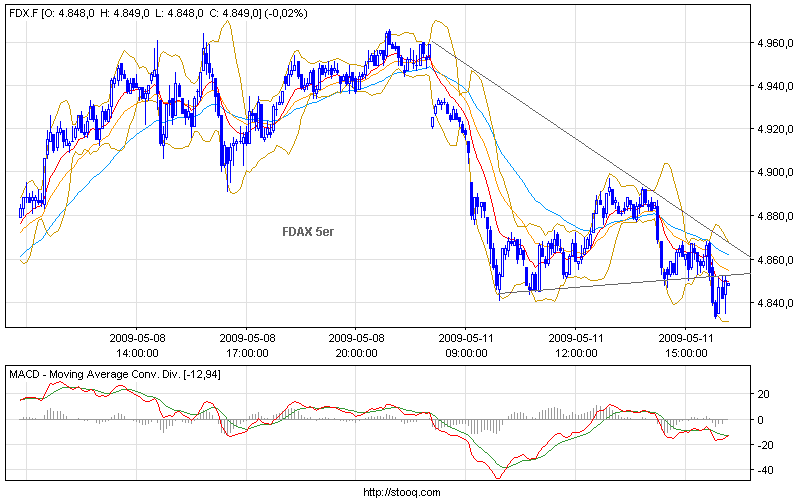Click the FDAX 5er chart label
The height and width of the screenshot is (500, 800).
(x=308, y=232)
